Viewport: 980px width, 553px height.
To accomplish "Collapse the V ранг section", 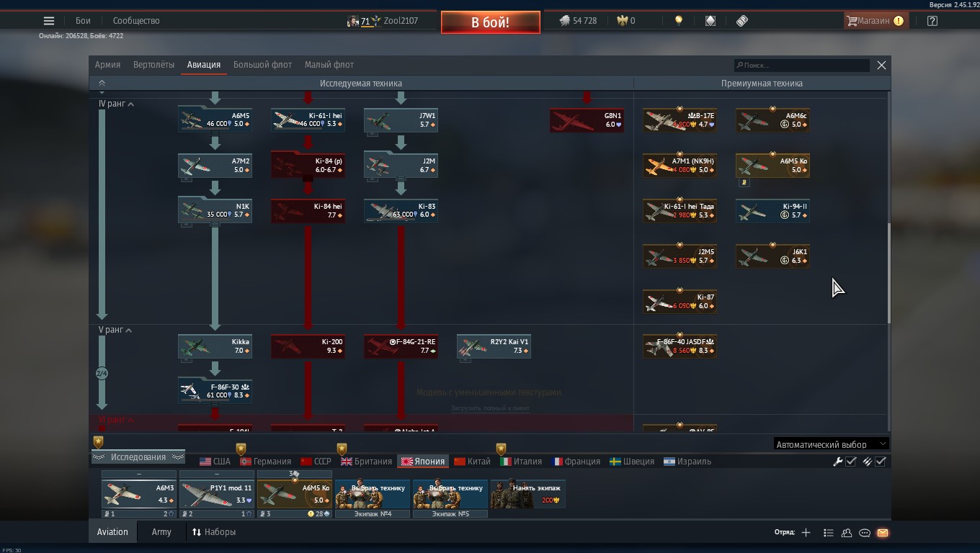I will pyautogui.click(x=115, y=330).
